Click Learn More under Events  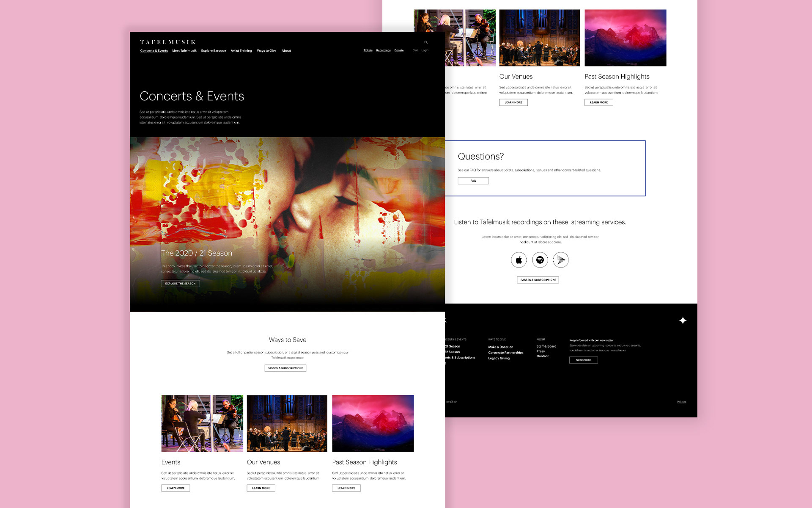click(176, 488)
